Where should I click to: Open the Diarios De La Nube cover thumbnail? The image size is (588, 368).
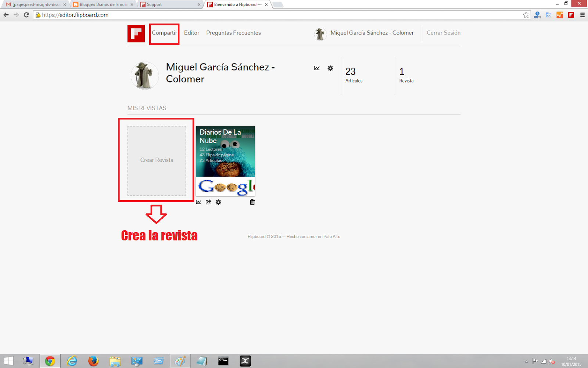coord(225,161)
